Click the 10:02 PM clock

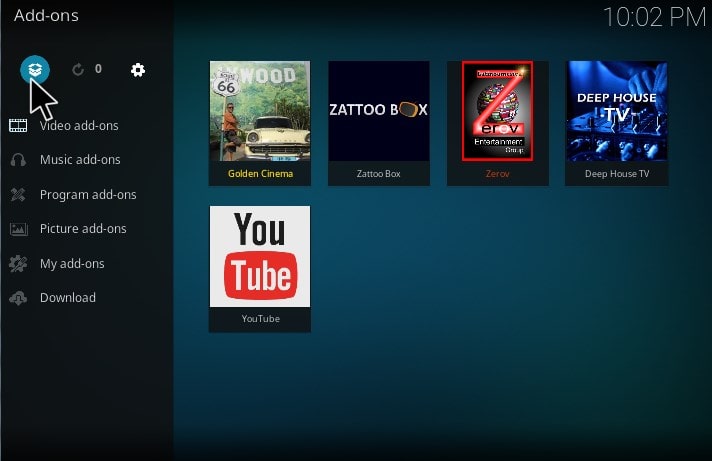click(654, 17)
